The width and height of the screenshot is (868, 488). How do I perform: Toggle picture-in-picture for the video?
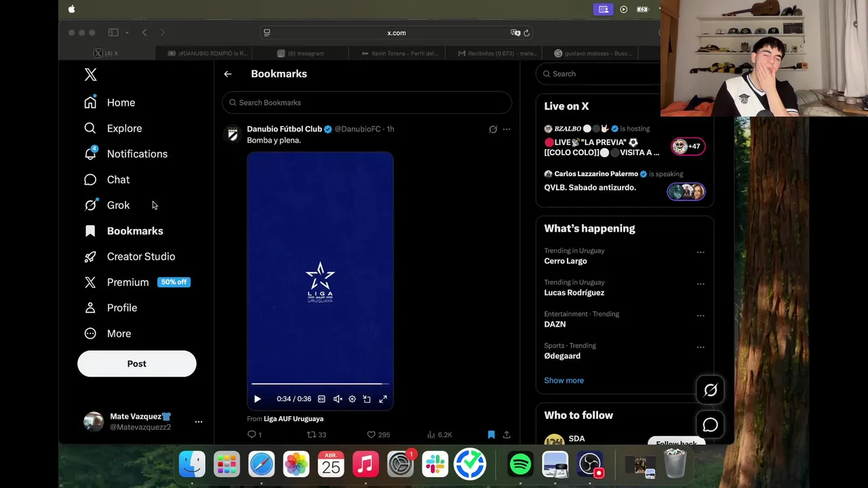pyautogui.click(x=367, y=399)
